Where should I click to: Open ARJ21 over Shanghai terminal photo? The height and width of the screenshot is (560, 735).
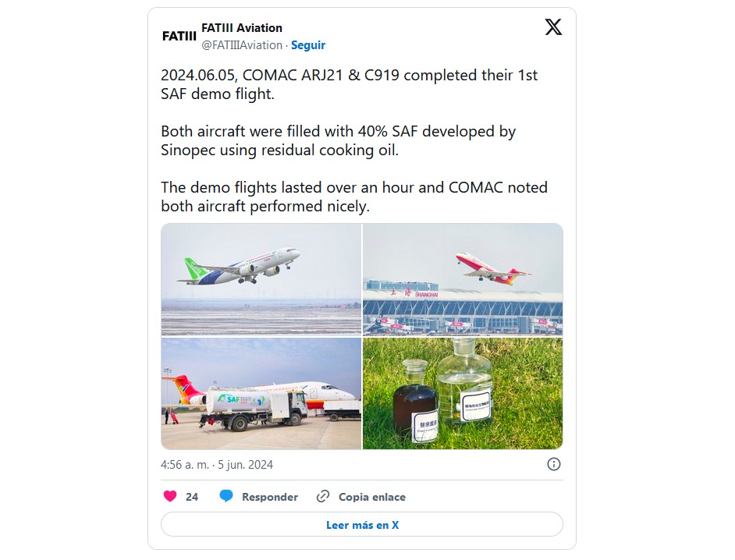(x=463, y=279)
